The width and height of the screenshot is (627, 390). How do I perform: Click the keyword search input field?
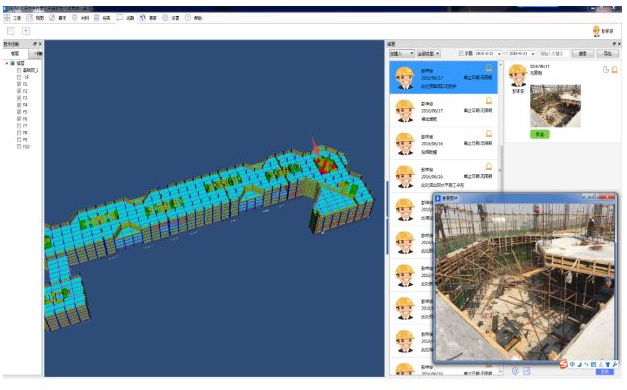[x=553, y=53]
